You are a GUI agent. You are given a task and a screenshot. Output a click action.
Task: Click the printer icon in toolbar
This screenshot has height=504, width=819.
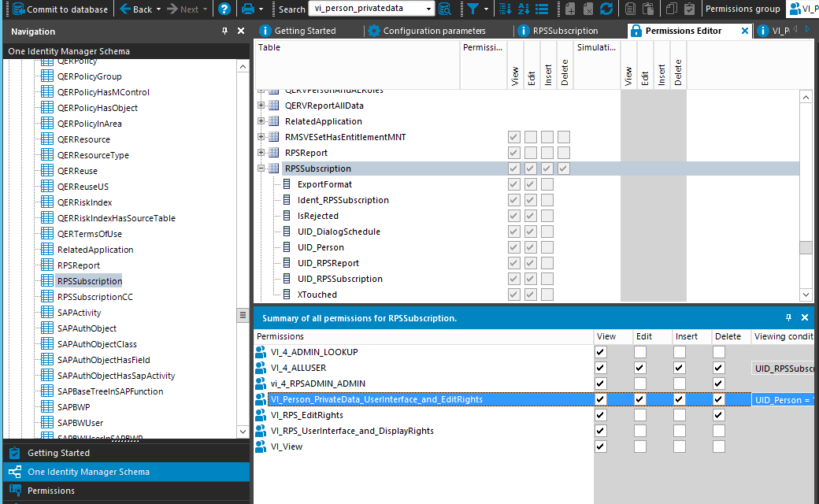(248, 9)
